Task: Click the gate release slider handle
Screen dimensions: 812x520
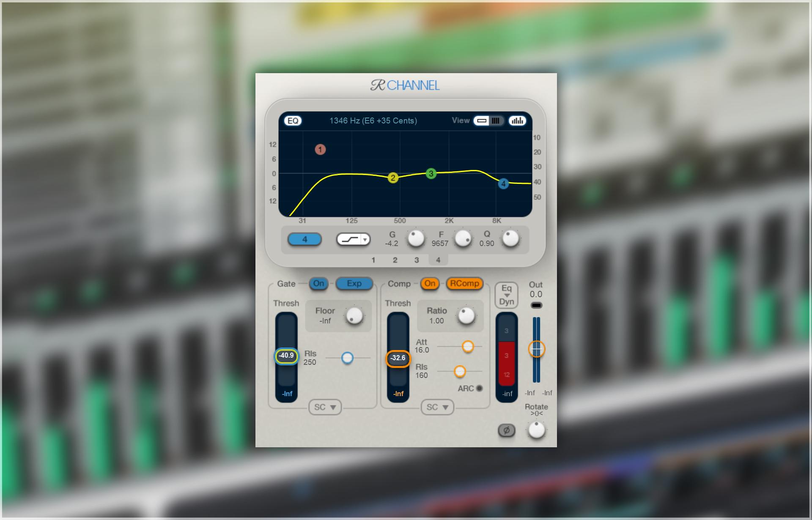Action: point(347,358)
